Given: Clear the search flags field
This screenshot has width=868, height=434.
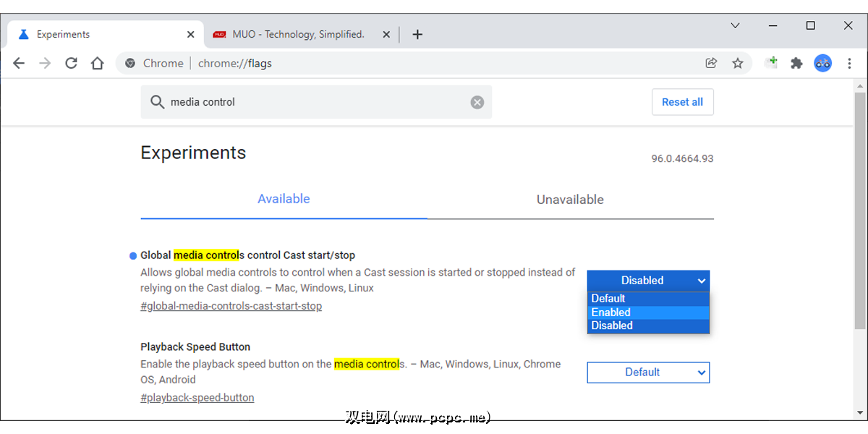Looking at the screenshot, I should (477, 102).
